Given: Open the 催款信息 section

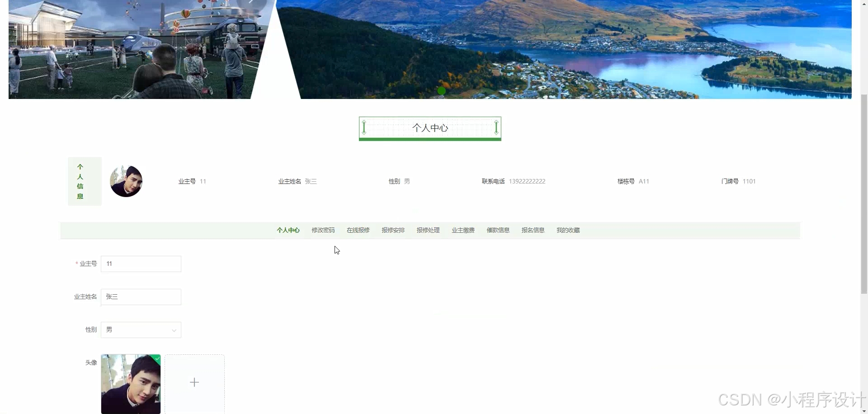Looking at the screenshot, I should click(x=497, y=230).
